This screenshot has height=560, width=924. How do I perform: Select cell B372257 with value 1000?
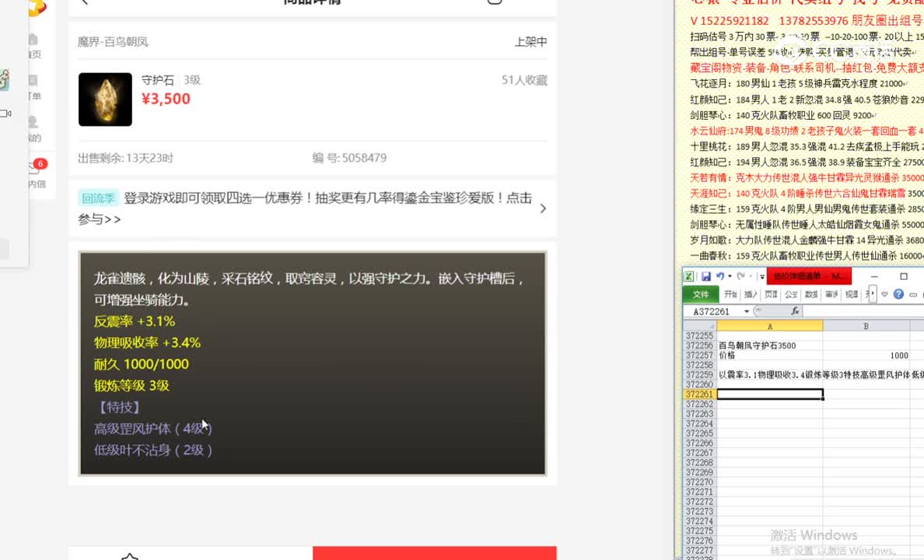point(866,355)
